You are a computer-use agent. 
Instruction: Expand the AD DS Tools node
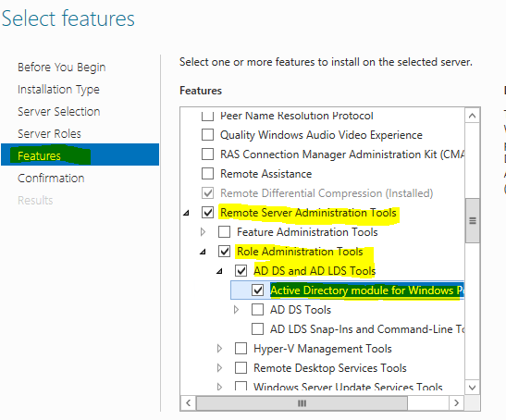tap(236, 310)
